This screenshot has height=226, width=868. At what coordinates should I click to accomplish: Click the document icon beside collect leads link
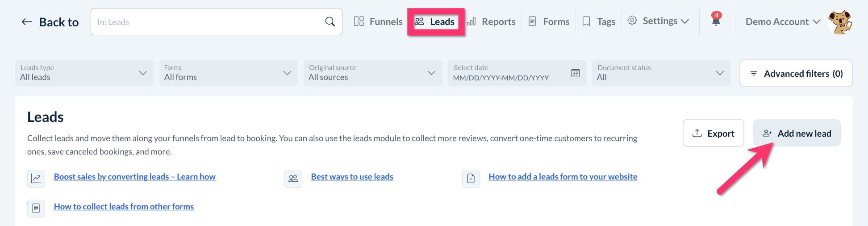pos(36,208)
